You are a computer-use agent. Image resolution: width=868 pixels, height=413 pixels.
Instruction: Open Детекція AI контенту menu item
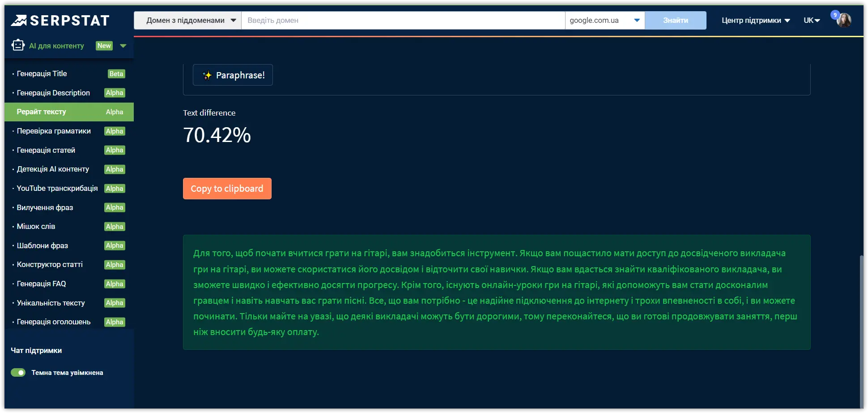pyautogui.click(x=69, y=169)
